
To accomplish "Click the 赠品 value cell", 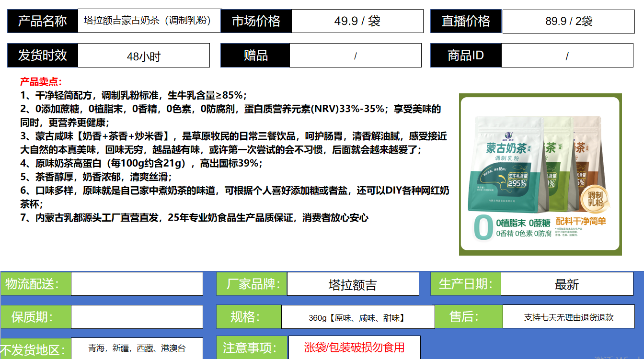I will pos(355,56).
